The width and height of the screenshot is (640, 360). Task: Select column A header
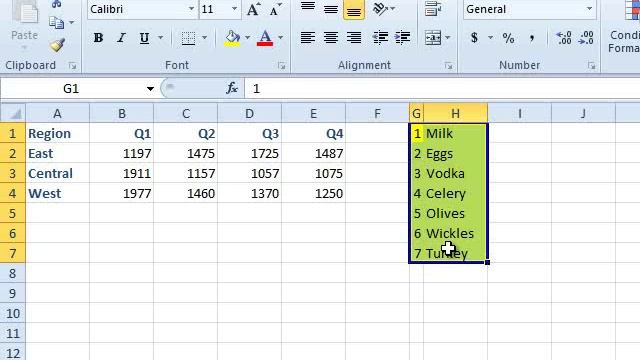coord(58,113)
